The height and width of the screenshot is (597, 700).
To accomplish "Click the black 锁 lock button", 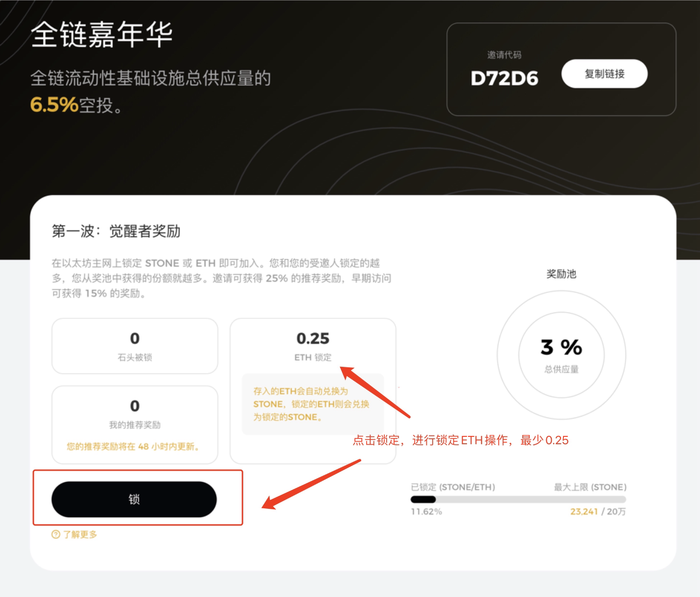I will pos(134,499).
